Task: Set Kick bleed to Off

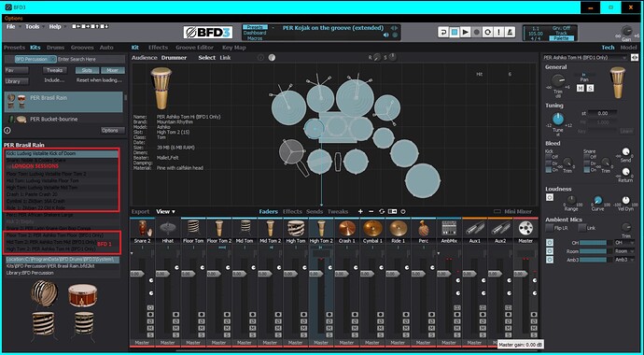Action: tap(549, 157)
